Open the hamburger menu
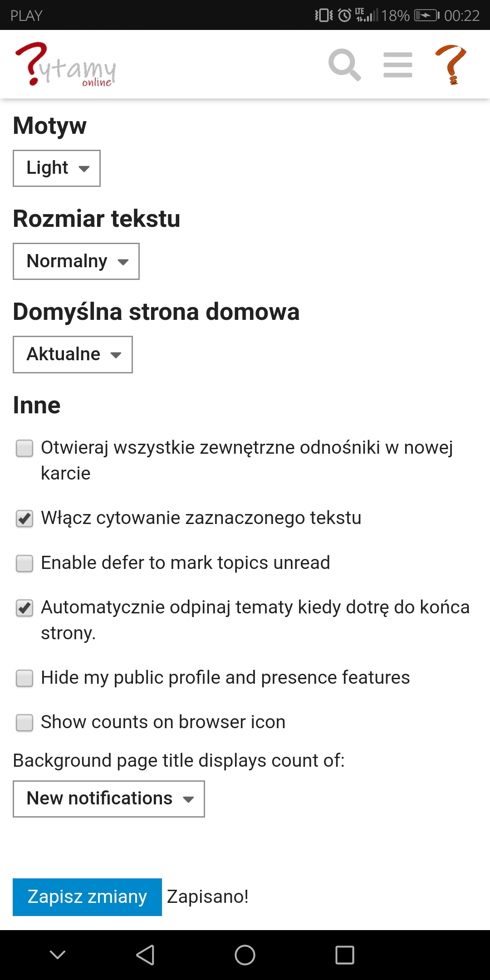Screen dimensions: 490x980 point(397,65)
